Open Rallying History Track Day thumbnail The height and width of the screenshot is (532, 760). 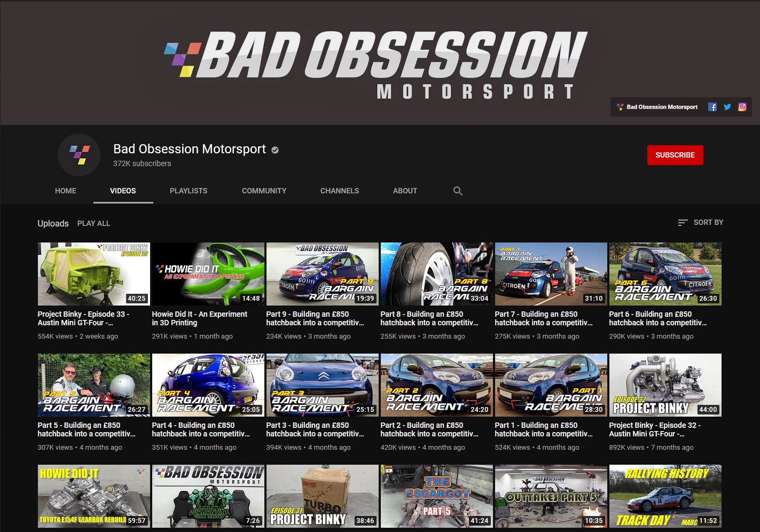665,496
